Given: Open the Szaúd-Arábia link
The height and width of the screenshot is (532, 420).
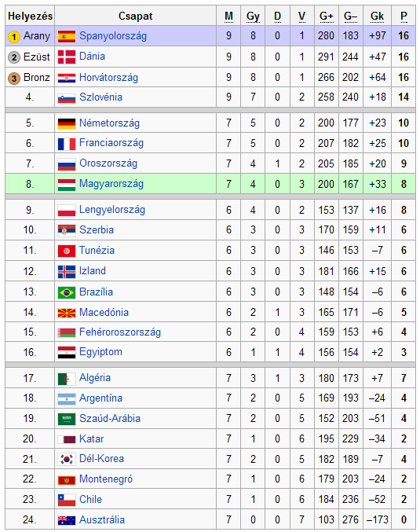Looking at the screenshot, I should click(x=109, y=418).
